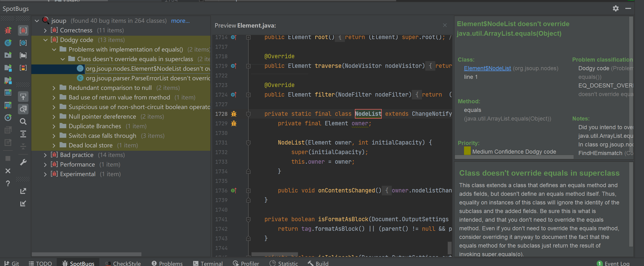Analyze package files icon
The height and width of the screenshot is (266, 644).
click(8, 55)
